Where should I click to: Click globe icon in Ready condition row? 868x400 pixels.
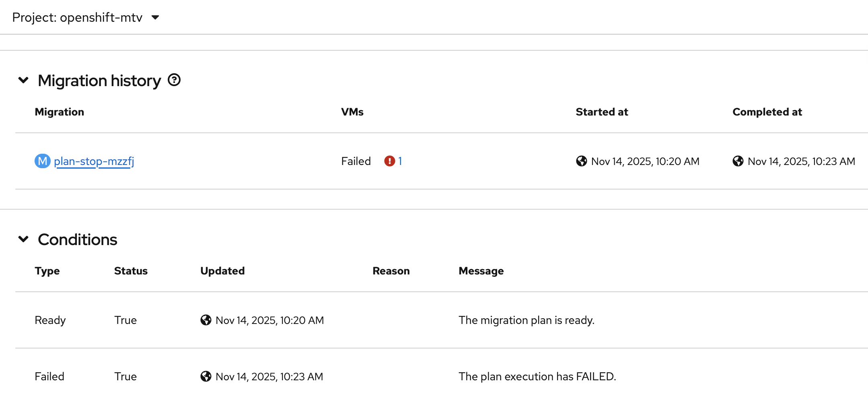[206, 320]
